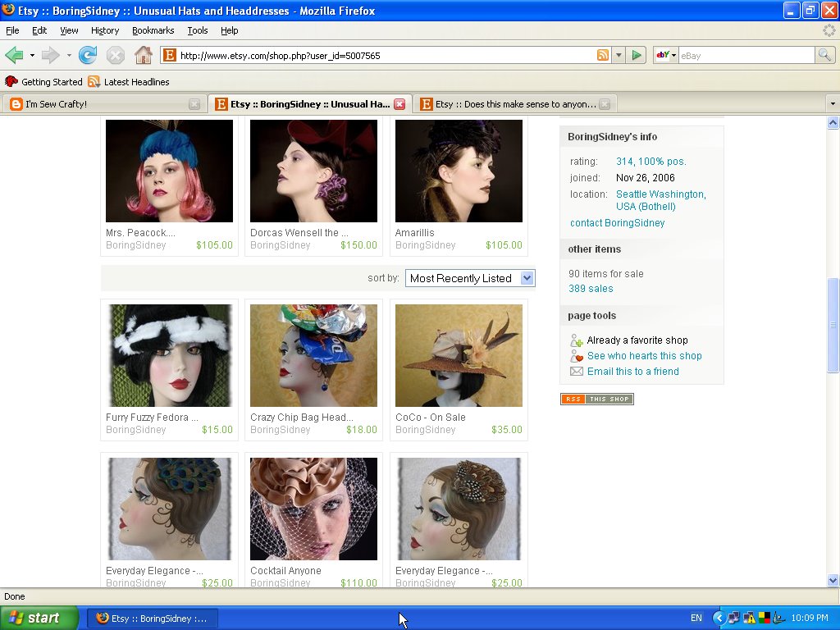
Task: Click the RSS feed icon in address bar
Action: pos(603,55)
